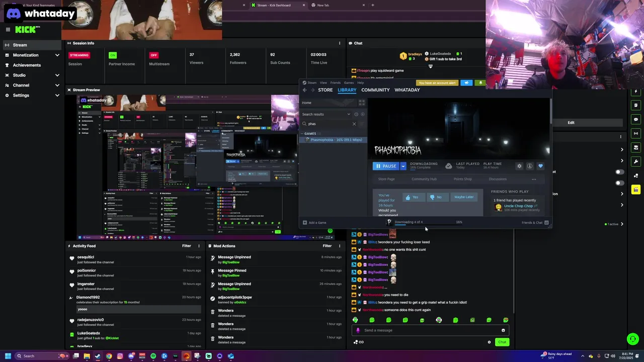The width and height of the screenshot is (644, 362).
Task: Click the purple microphone icon in chat input
Action: click(x=358, y=330)
